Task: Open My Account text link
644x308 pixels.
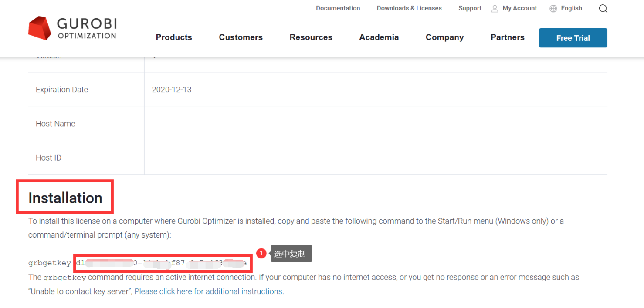Action: [520, 8]
